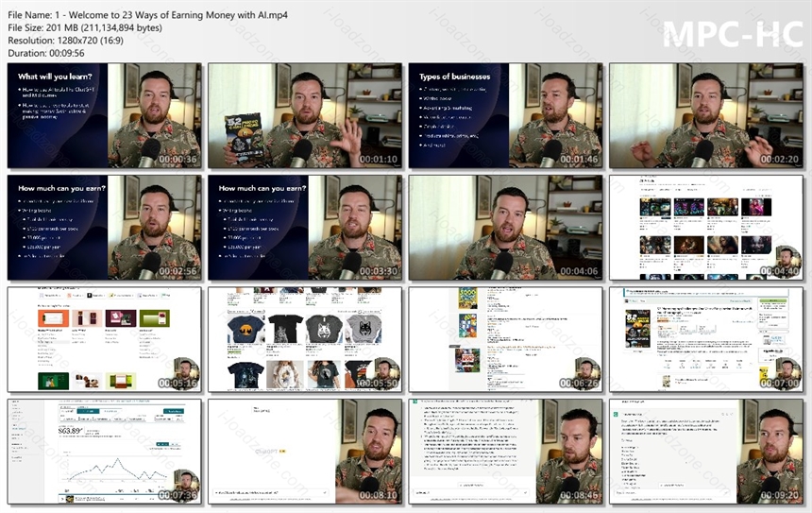The width and height of the screenshot is (812, 513).
Task: Select the File Size 201 MB text
Action: 85,28
